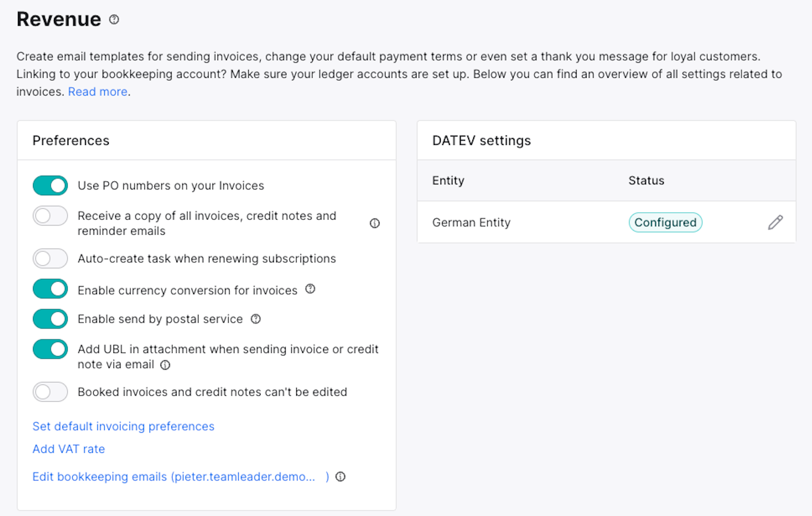The width and height of the screenshot is (812, 516).
Task: Open Set default invoicing preferences link
Action: tap(123, 426)
